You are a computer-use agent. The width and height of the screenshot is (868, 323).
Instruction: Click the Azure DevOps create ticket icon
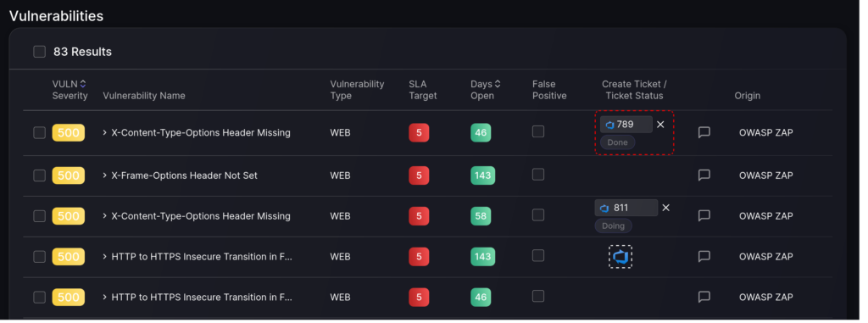620,257
